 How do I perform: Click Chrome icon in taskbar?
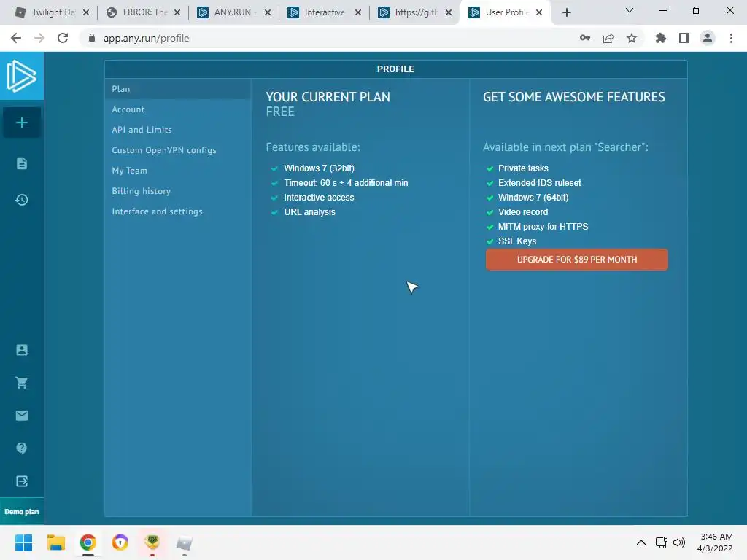pyautogui.click(x=88, y=542)
